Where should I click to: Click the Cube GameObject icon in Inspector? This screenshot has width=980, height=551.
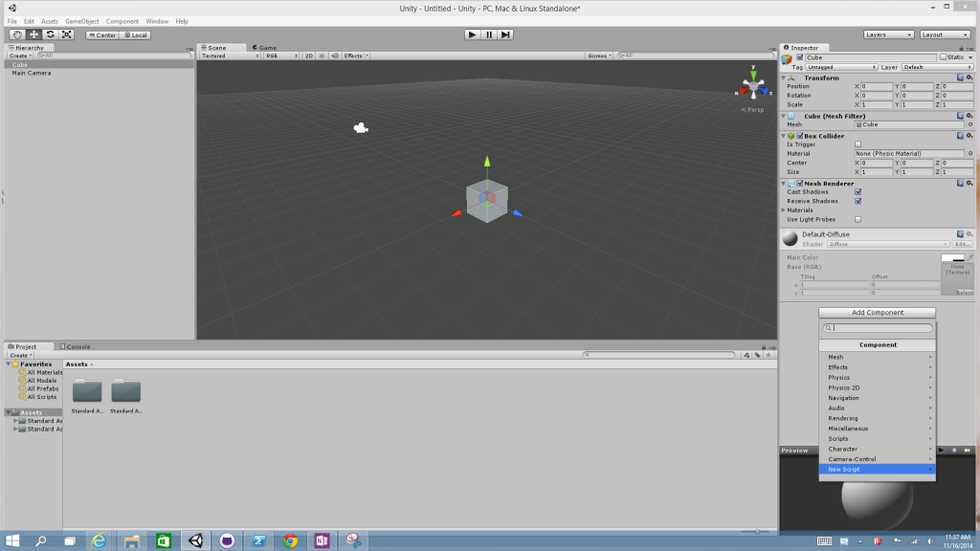[787, 59]
